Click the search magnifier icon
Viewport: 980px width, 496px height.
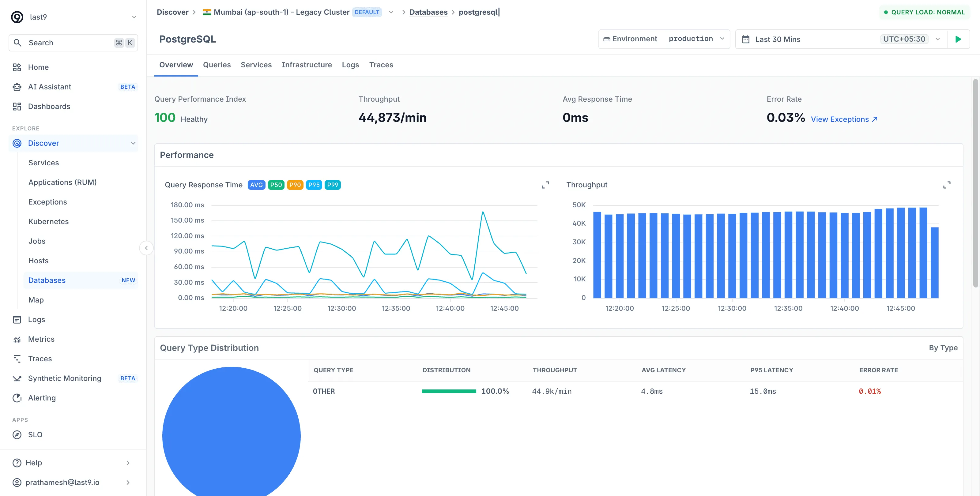tap(17, 43)
